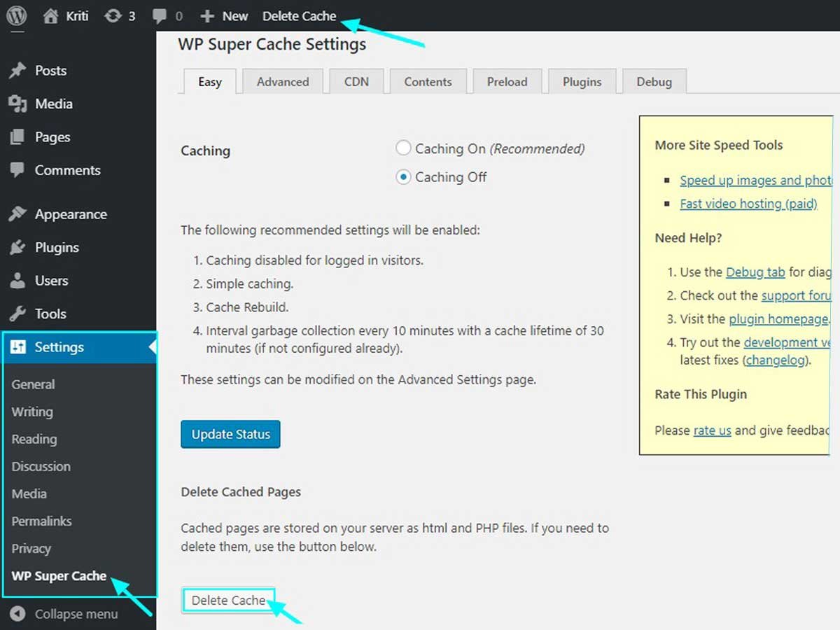Click the Need Help? heading
This screenshot has height=630, width=840.
coord(688,238)
